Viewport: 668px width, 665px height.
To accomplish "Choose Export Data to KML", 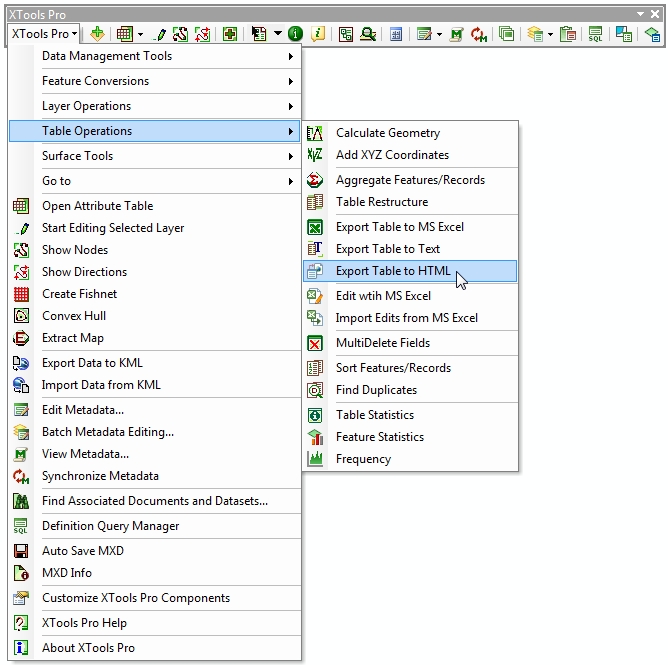I will coord(155,363).
